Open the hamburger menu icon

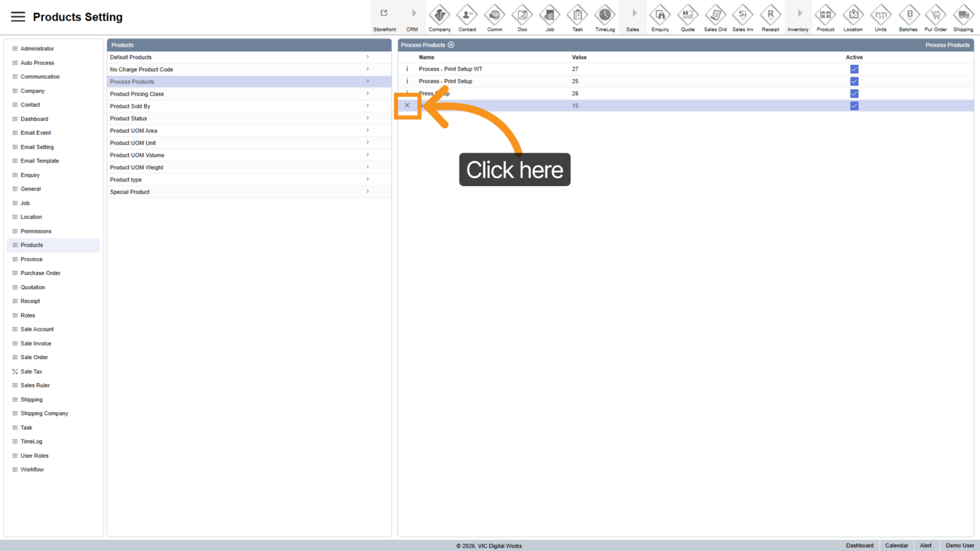18,17
